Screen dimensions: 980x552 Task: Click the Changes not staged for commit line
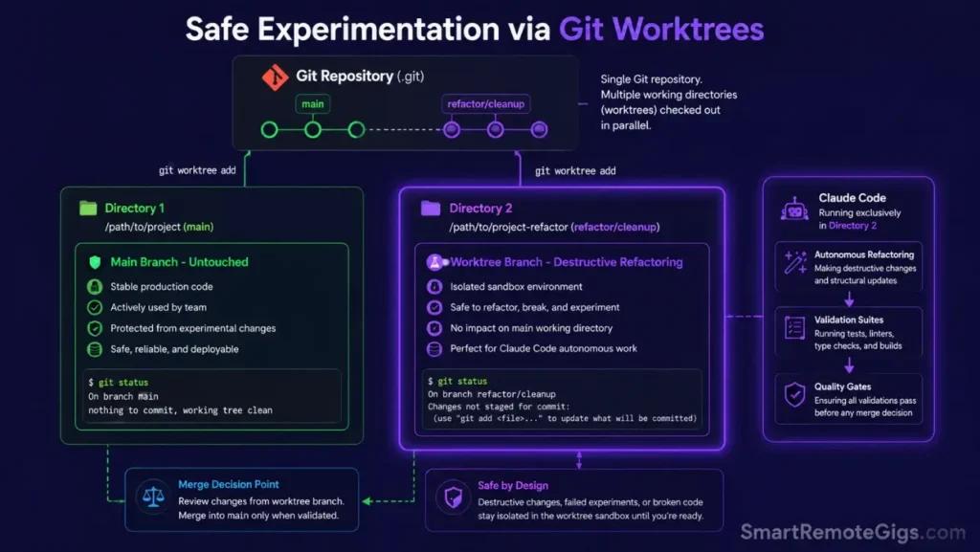coord(499,407)
